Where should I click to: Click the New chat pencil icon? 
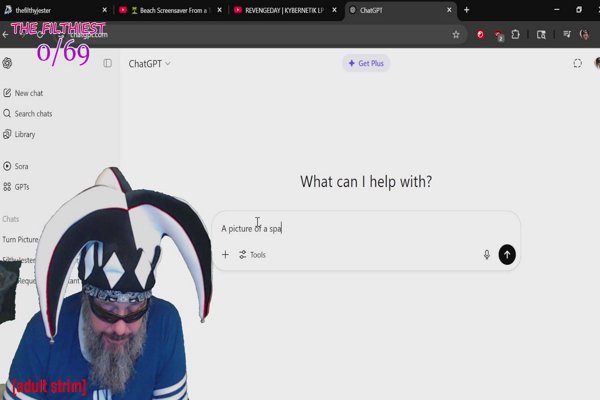7,93
